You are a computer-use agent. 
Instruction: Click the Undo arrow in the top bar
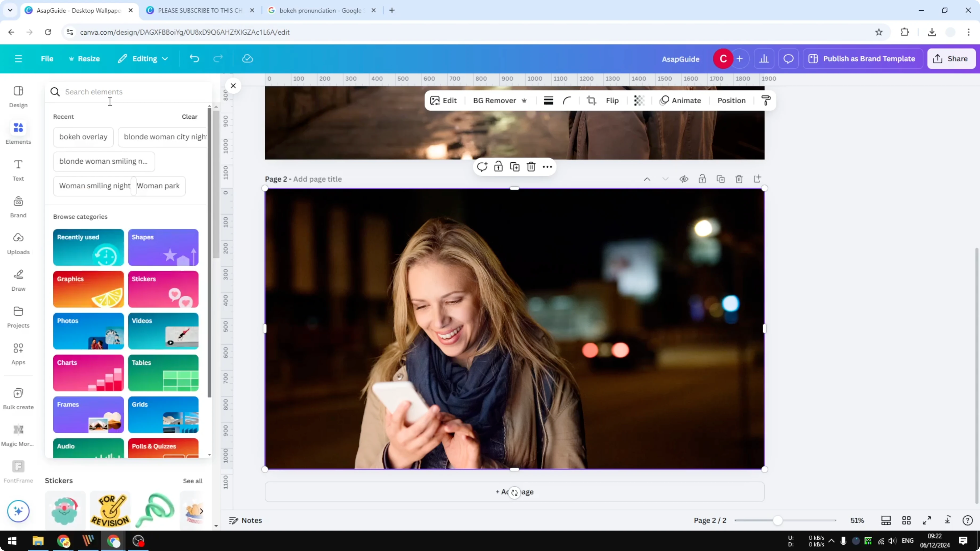194,58
